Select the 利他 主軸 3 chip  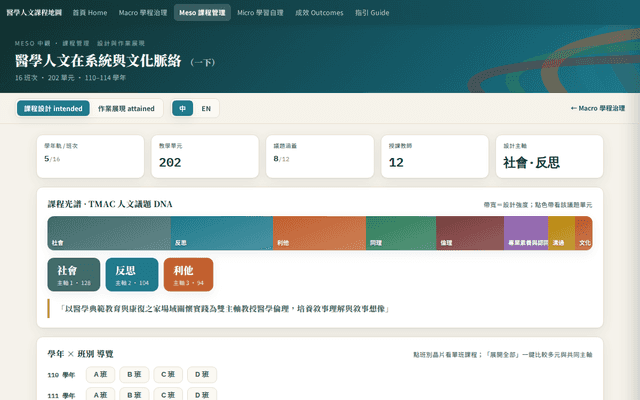point(189,275)
